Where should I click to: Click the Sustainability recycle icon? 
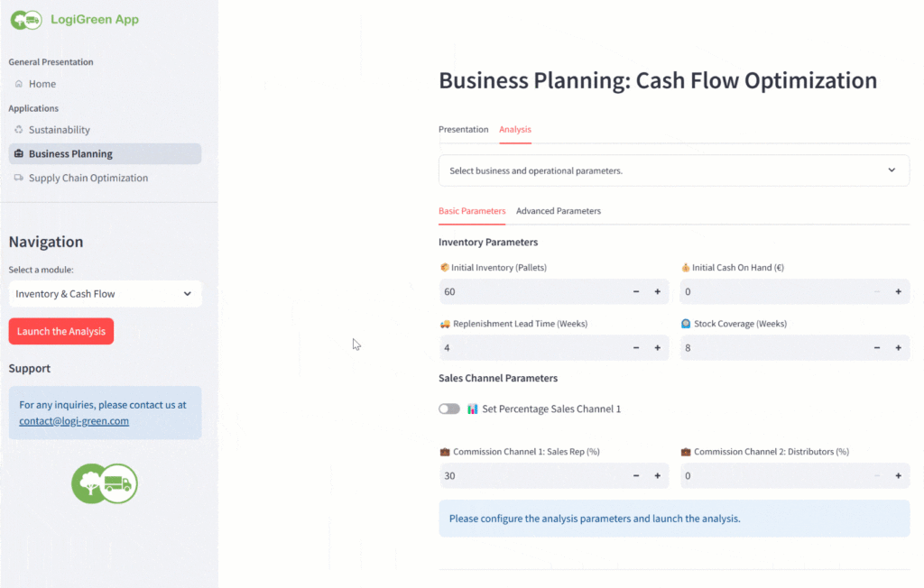pos(19,130)
